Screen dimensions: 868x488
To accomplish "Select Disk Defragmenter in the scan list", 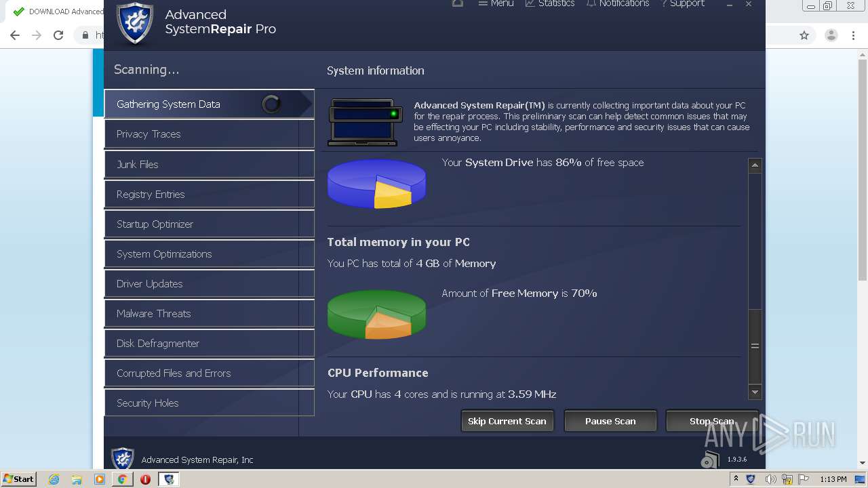I will 209,343.
